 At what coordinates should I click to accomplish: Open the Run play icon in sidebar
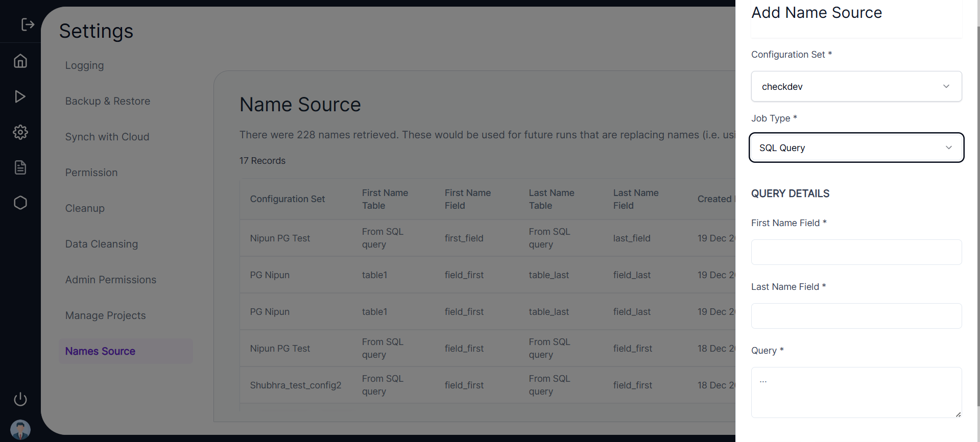pyautogui.click(x=20, y=96)
